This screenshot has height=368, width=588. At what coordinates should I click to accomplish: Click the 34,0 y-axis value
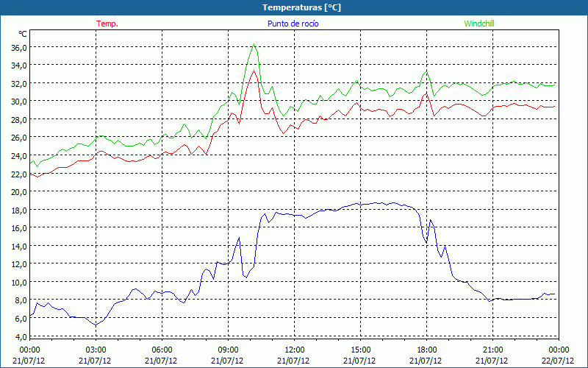20,66
